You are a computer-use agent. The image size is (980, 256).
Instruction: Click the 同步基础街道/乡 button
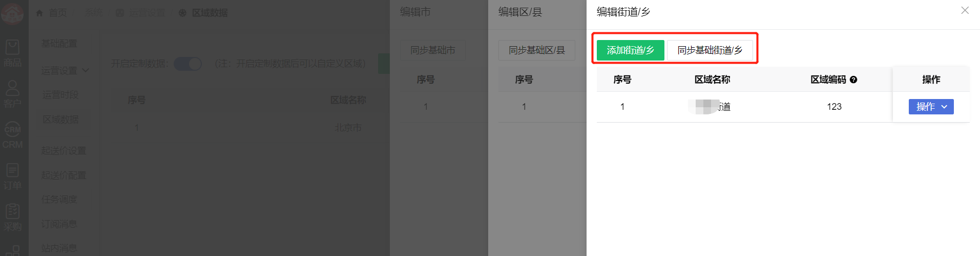click(710, 50)
